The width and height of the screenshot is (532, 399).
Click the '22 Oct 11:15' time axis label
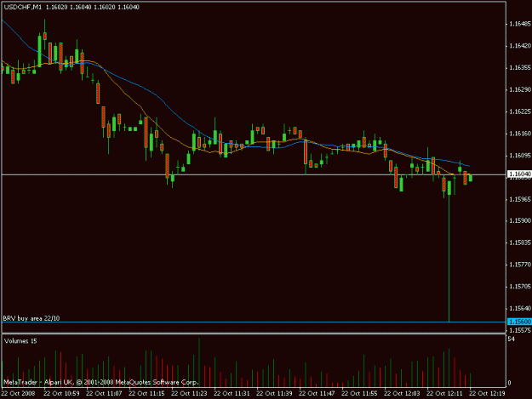pos(146,394)
